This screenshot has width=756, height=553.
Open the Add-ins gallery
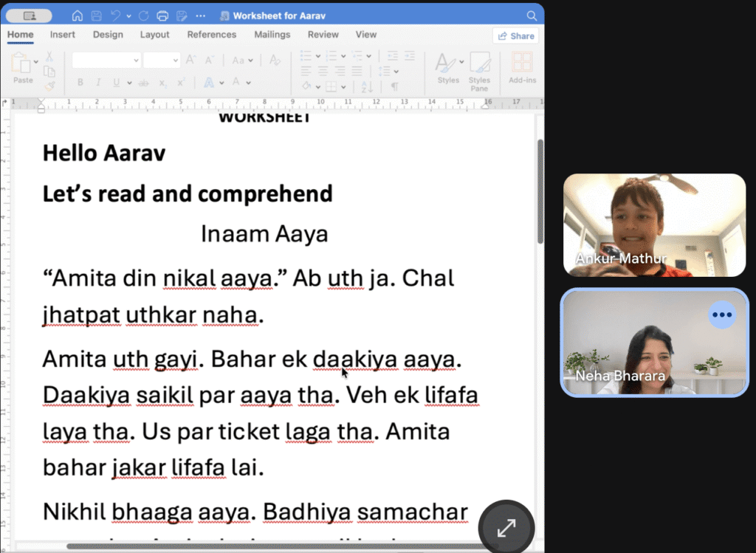click(x=522, y=67)
